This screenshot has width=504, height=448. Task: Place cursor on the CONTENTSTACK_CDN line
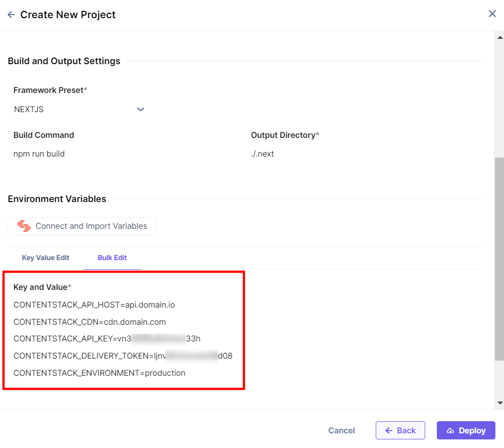[x=89, y=322]
